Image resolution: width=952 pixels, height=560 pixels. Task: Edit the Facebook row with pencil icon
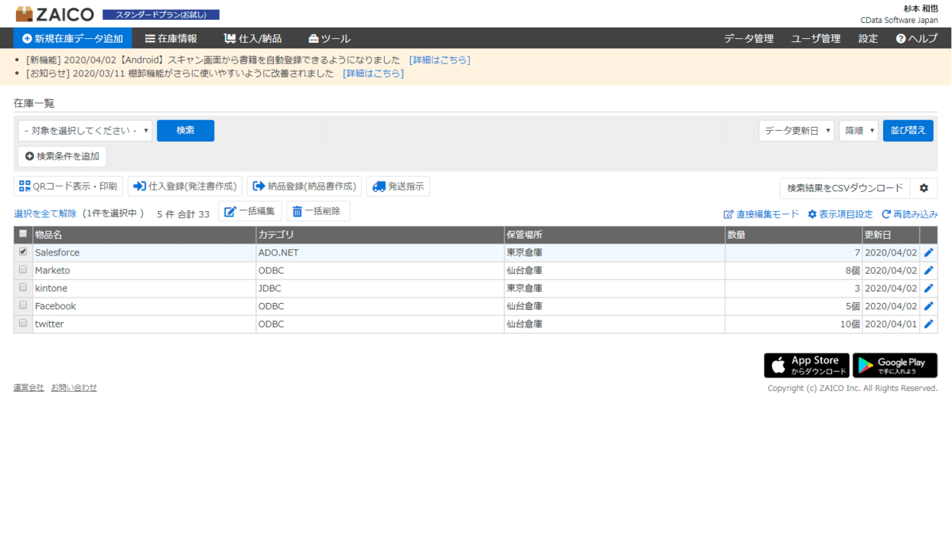click(929, 306)
